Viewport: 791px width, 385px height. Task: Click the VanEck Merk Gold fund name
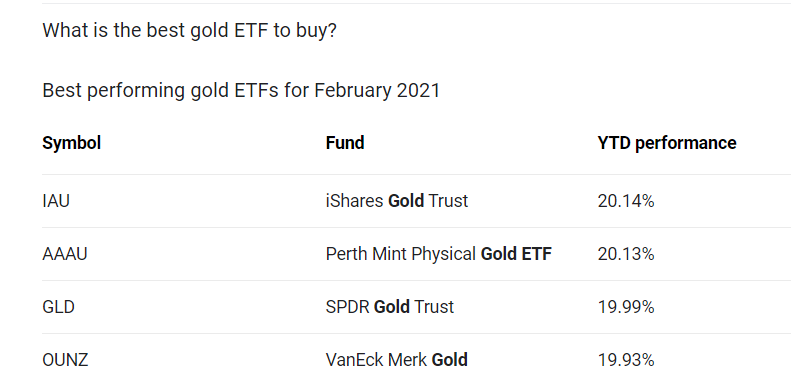click(x=397, y=360)
